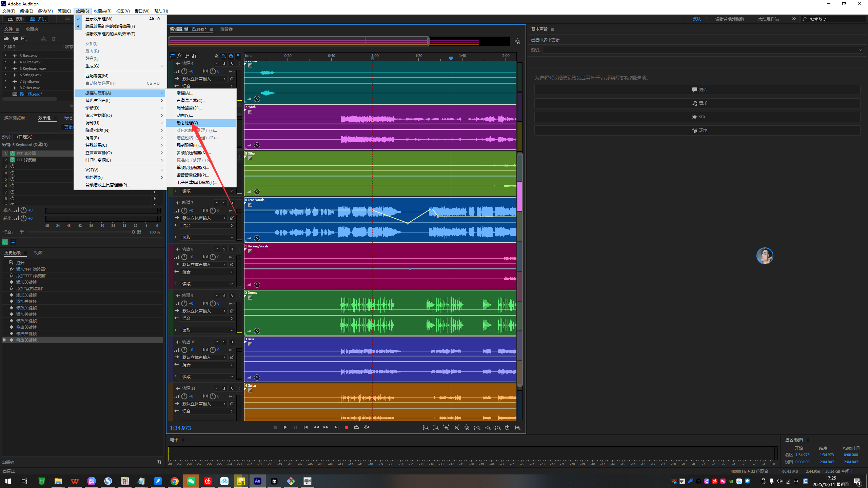Mute track 轨道 7 with M button
The height and width of the screenshot is (488, 868).
coord(217,203)
